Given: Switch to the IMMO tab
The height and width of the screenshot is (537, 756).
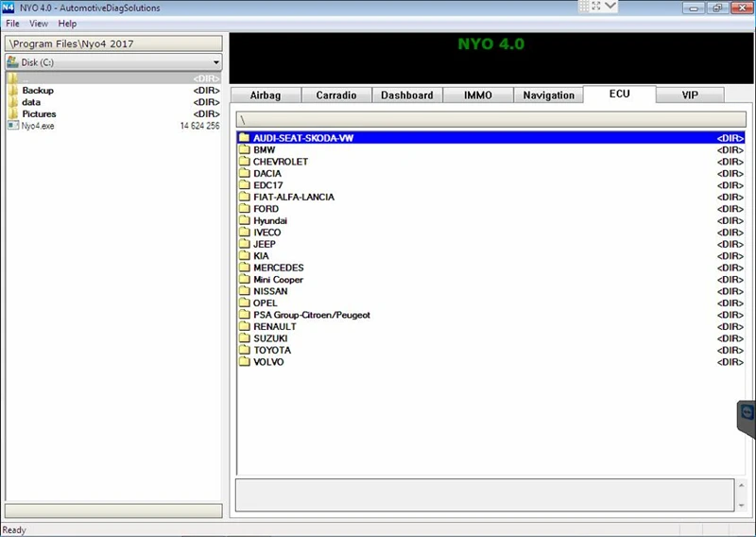Looking at the screenshot, I should (478, 95).
